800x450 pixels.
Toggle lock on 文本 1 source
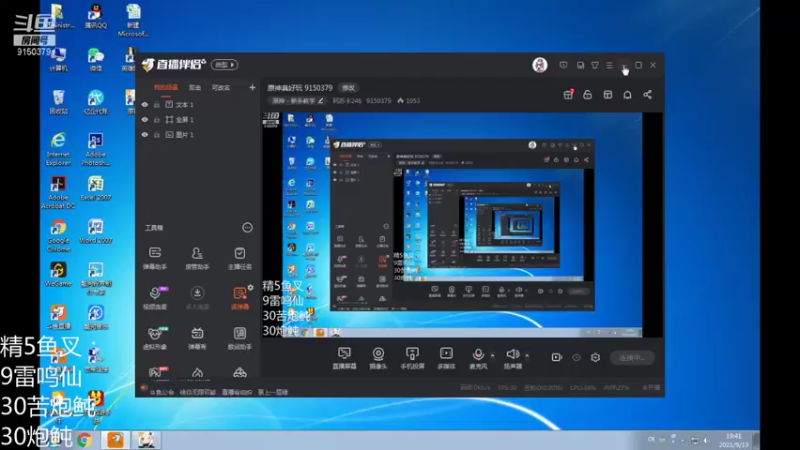pyautogui.click(x=157, y=105)
